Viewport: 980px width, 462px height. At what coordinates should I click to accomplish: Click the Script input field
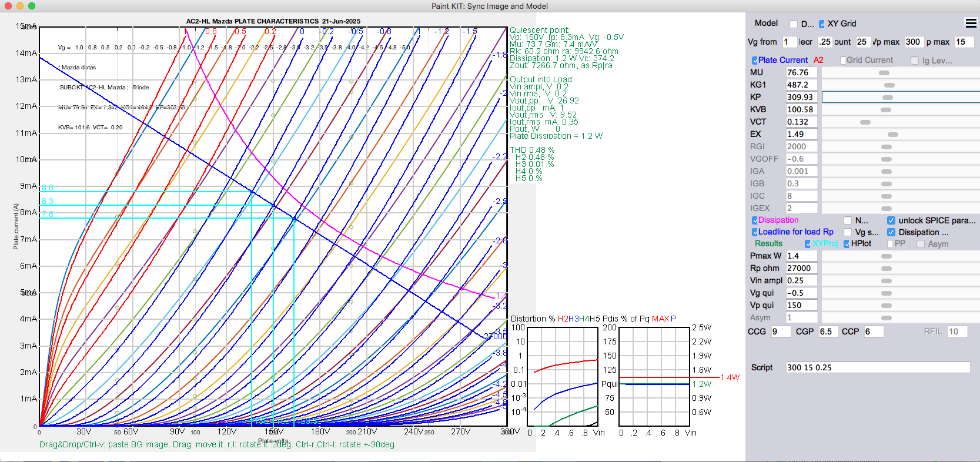coord(878,368)
